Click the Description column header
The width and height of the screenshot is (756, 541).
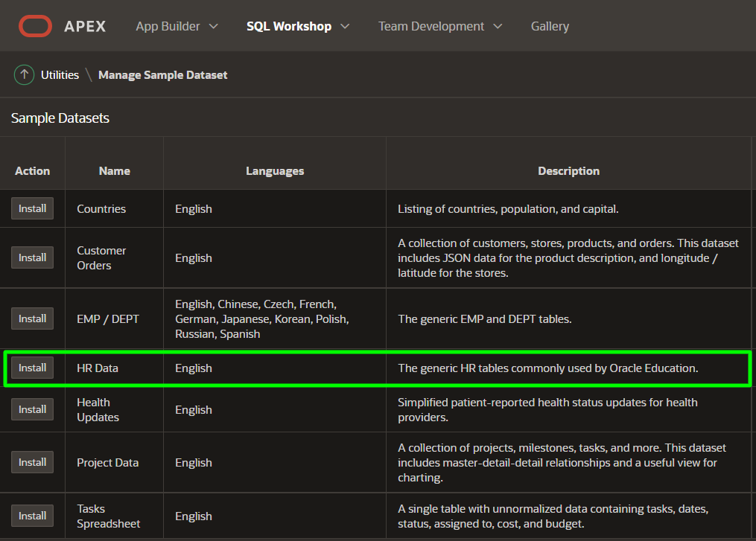(x=568, y=171)
